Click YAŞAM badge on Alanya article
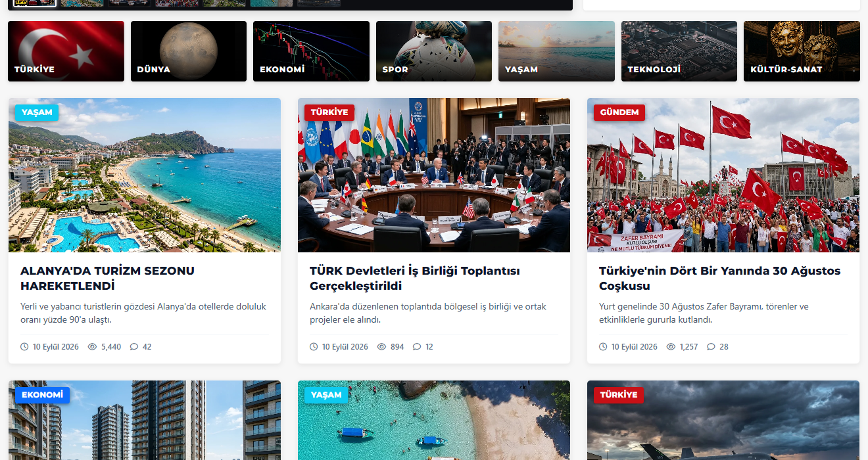This screenshot has height=460, width=868. click(37, 112)
